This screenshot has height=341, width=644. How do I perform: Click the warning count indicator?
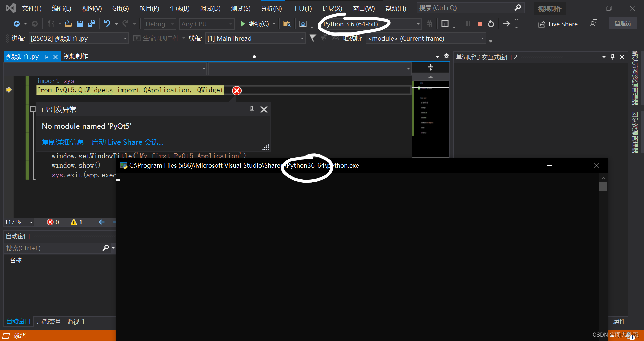[x=76, y=222]
